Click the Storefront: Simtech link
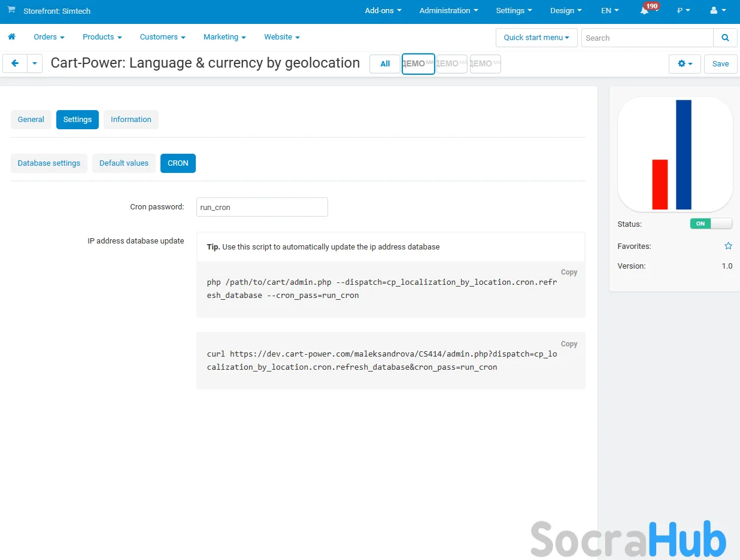Viewport: 740px width, 560px height. [57, 11]
